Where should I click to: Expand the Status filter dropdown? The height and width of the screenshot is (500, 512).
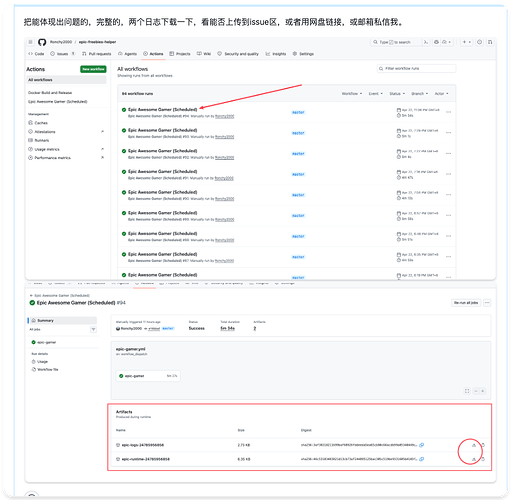point(397,94)
